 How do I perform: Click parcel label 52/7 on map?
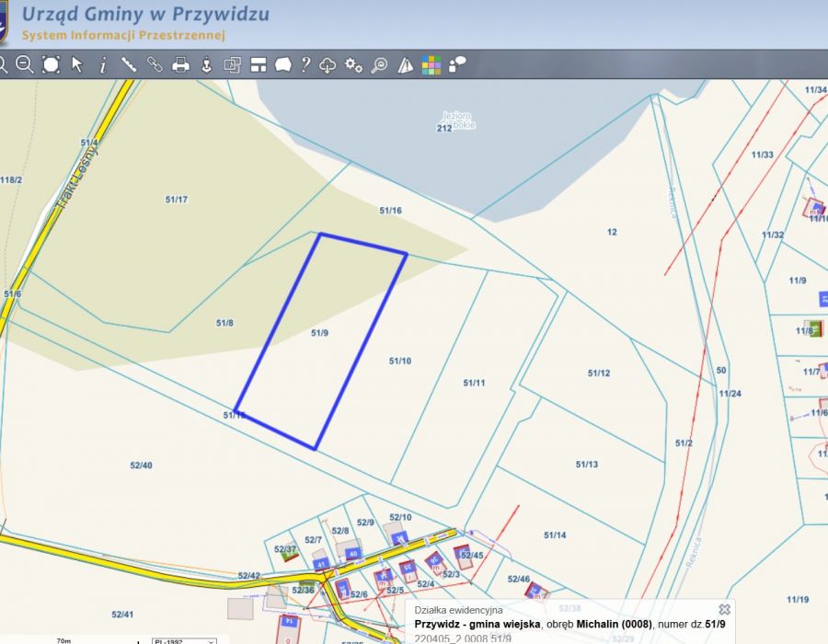[313, 540]
